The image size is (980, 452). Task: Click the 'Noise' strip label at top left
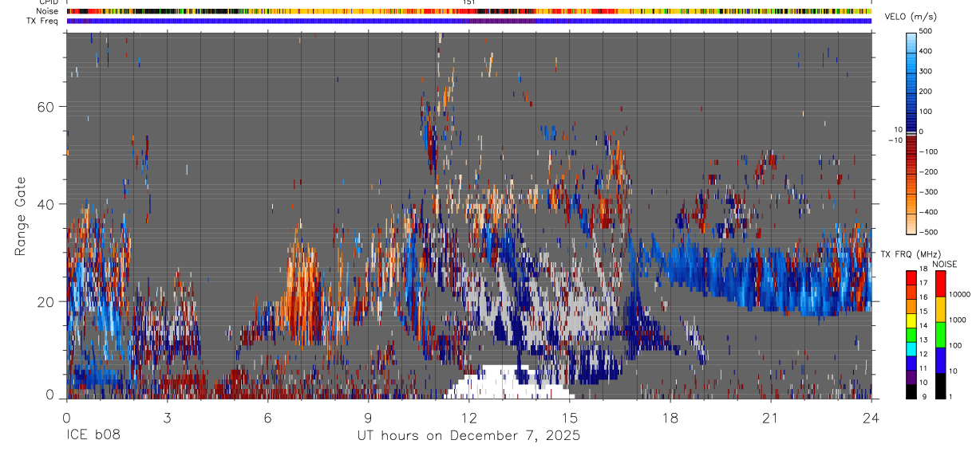pos(47,12)
